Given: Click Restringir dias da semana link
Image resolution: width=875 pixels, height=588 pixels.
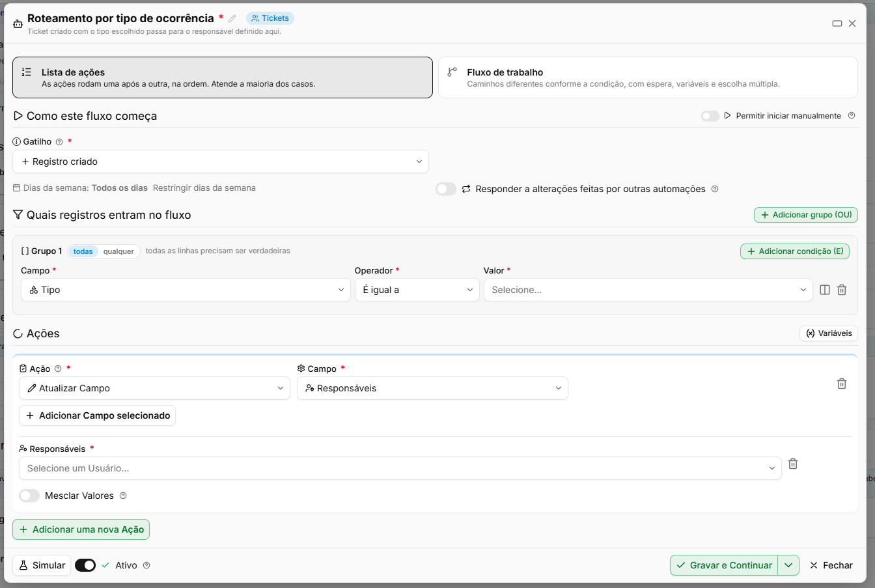Looking at the screenshot, I should coord(204,188).
